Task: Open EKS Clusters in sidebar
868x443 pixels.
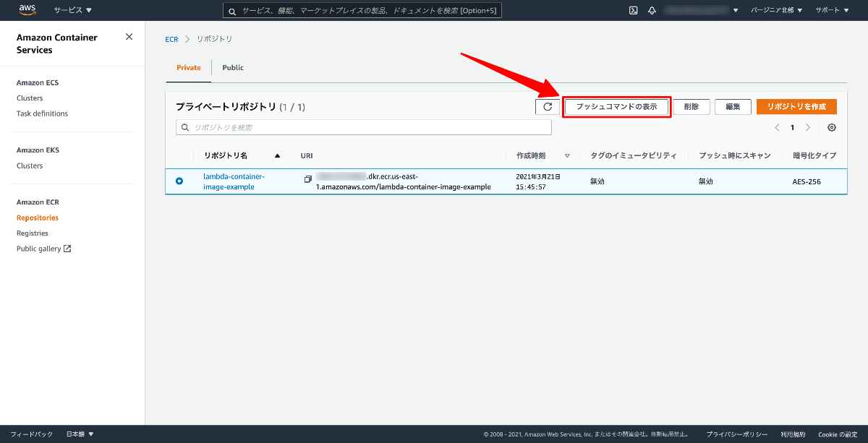Action: pos(30,165)
